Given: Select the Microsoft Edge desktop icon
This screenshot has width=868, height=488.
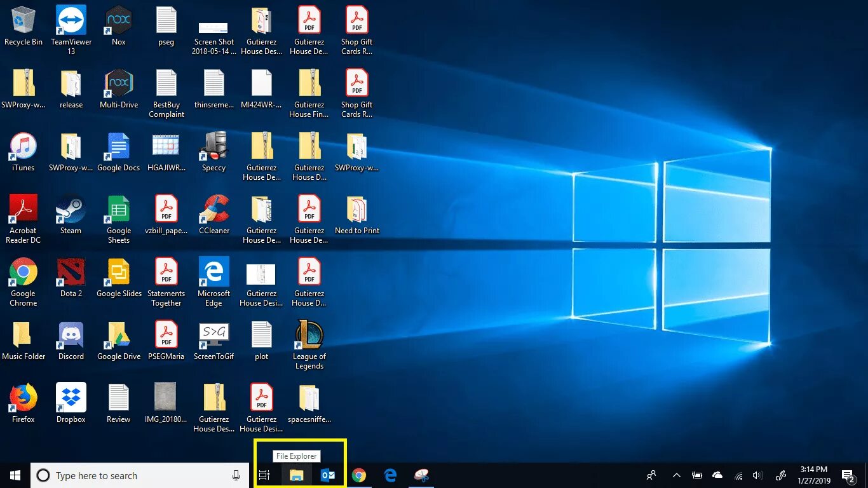Looking at the screenshot, I should click(x=214, y=281).
